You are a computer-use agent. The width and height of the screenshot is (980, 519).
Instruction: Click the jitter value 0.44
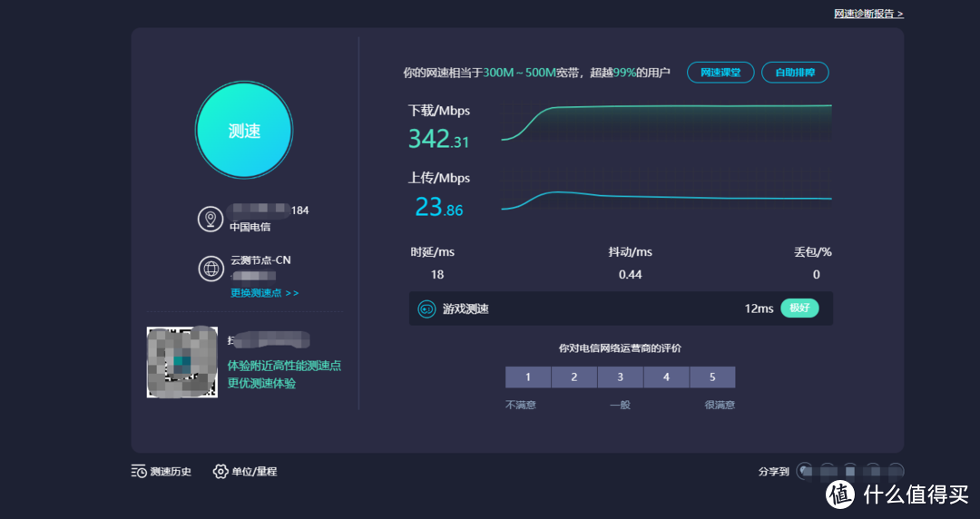tap(630, 275)
